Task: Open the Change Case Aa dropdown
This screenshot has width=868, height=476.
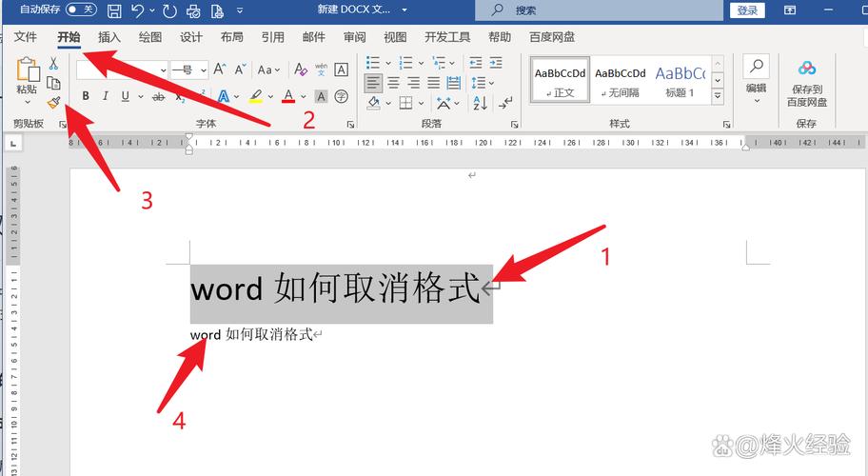Action: coord(269,69)
